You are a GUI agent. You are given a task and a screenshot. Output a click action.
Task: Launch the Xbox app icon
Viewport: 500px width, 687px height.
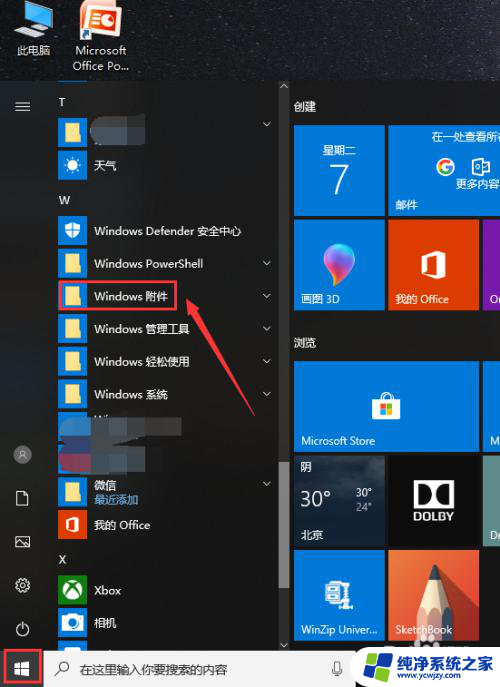click(73, 590)
